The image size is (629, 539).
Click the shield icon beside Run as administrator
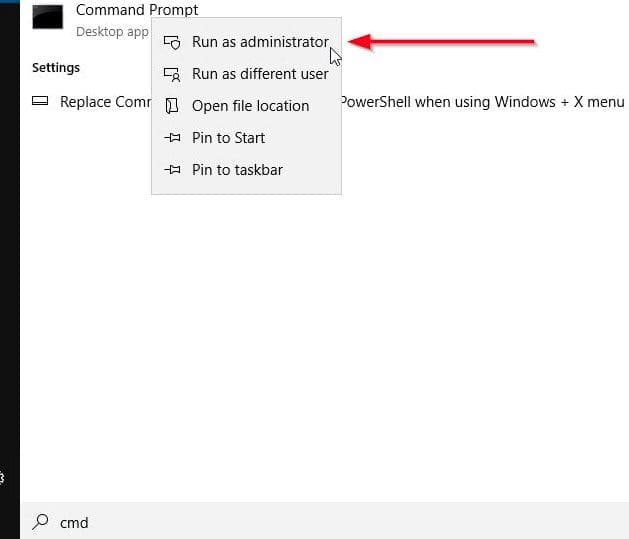172,43
